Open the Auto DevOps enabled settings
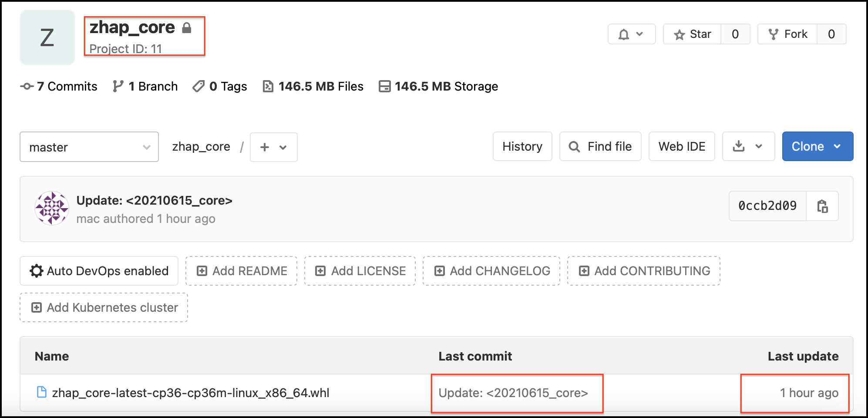868x418 pixels. click(99, 271)
